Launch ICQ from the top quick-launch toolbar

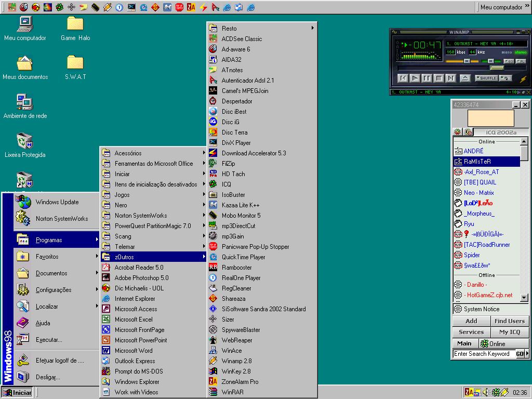(x=60, y=7)
